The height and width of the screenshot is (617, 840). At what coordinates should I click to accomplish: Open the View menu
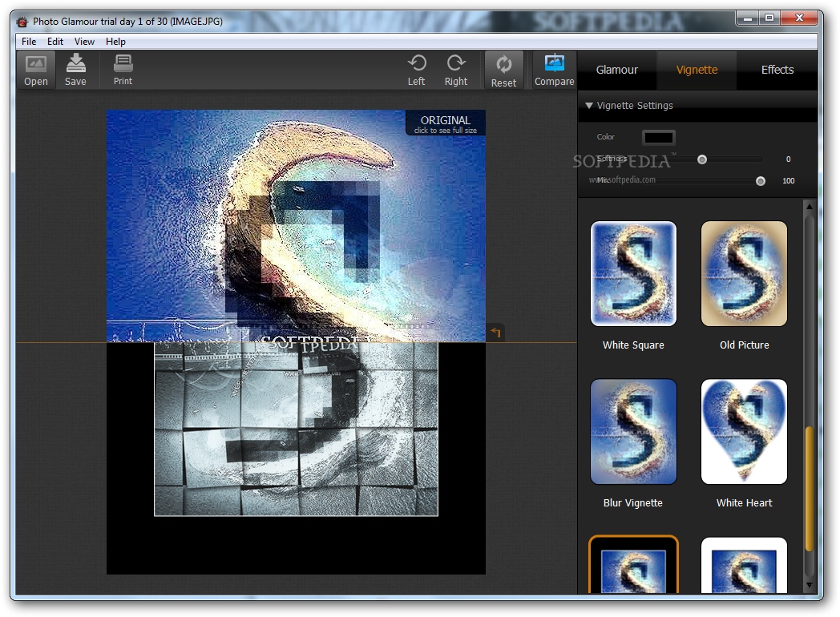coord(84,41)
